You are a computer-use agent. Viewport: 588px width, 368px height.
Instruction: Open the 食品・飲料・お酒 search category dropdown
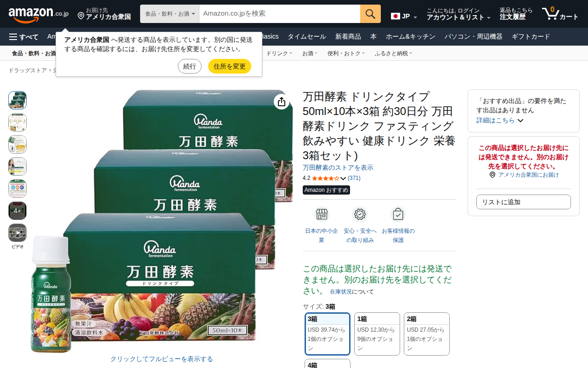170,14
